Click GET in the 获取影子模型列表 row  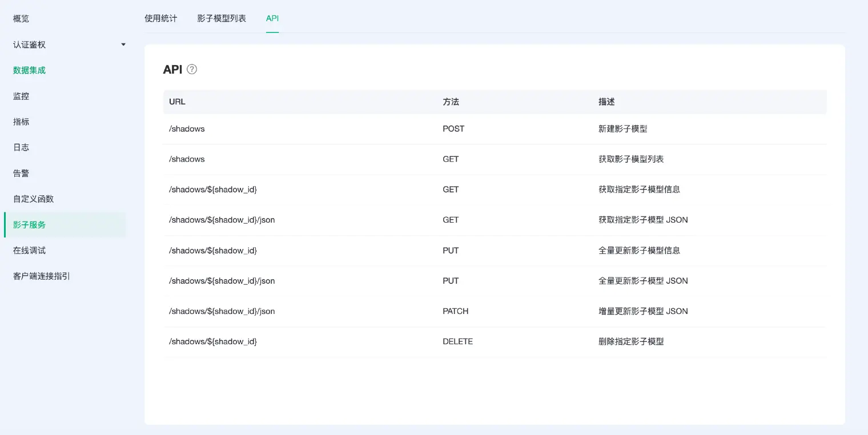(451, 159)
